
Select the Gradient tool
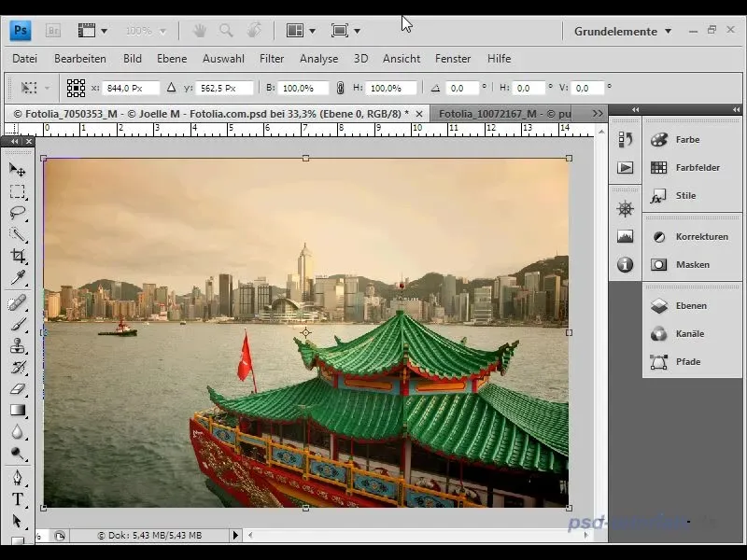tap(18, 410)
